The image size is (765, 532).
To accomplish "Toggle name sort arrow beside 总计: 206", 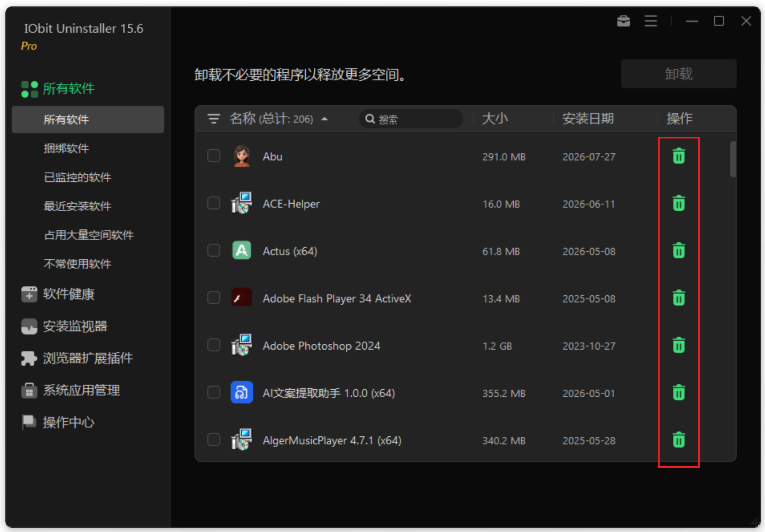I will [324, 119].
